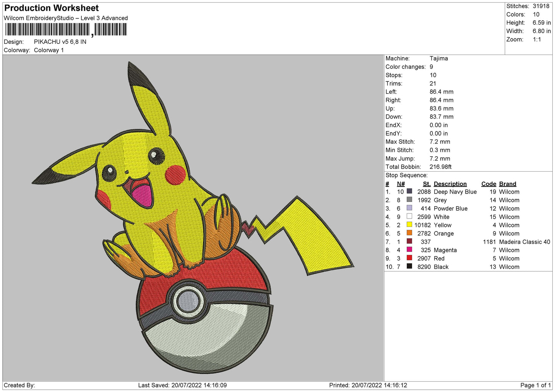
Task: Click the N# column header
Action: pos(401,184)
